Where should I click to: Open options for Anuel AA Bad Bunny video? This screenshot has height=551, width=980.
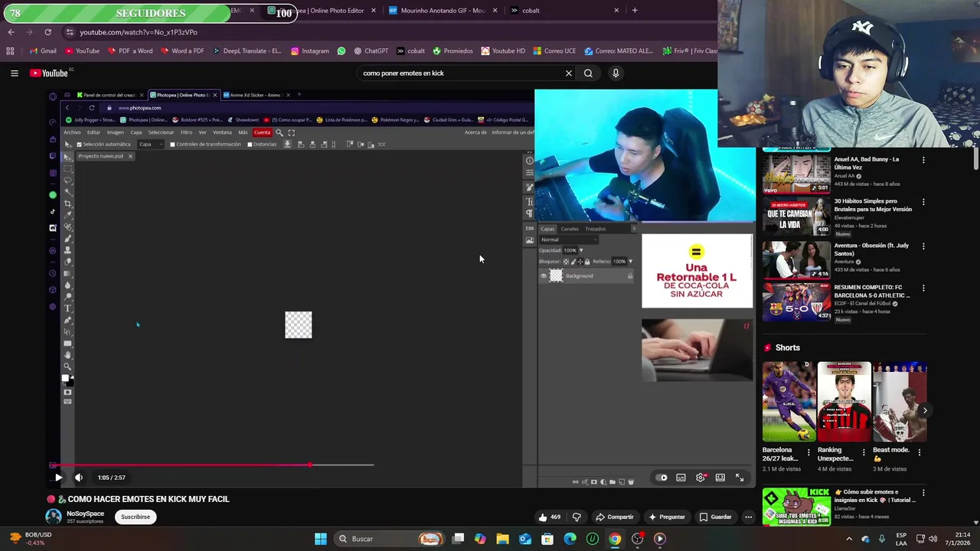923,160
